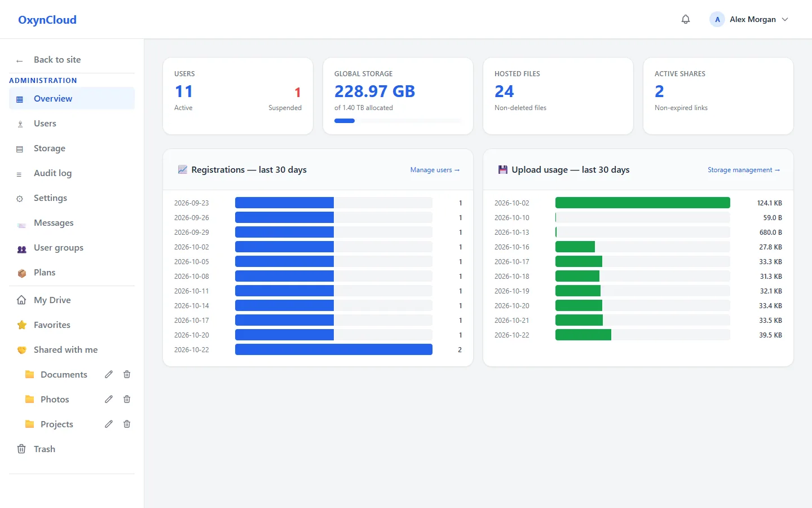This screenshot has width=812, height=508.
Task: Click the Settings gear icon in sidebar
Action: (20, 199)
